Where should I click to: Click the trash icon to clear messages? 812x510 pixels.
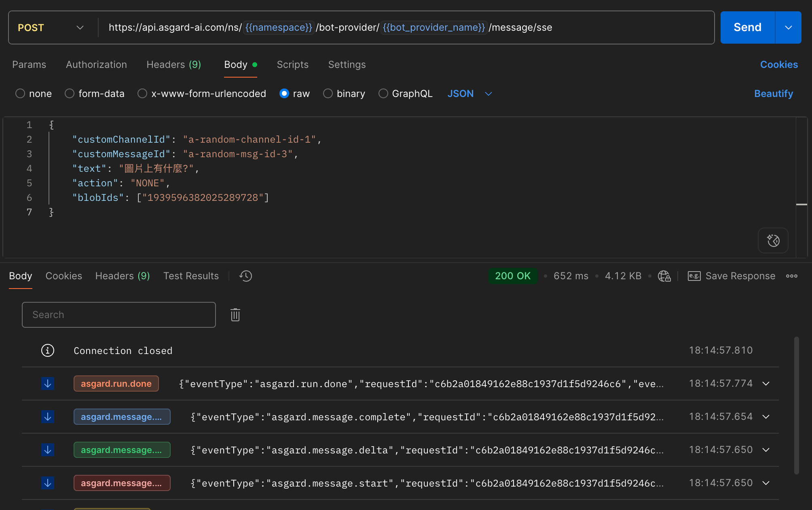235,315
